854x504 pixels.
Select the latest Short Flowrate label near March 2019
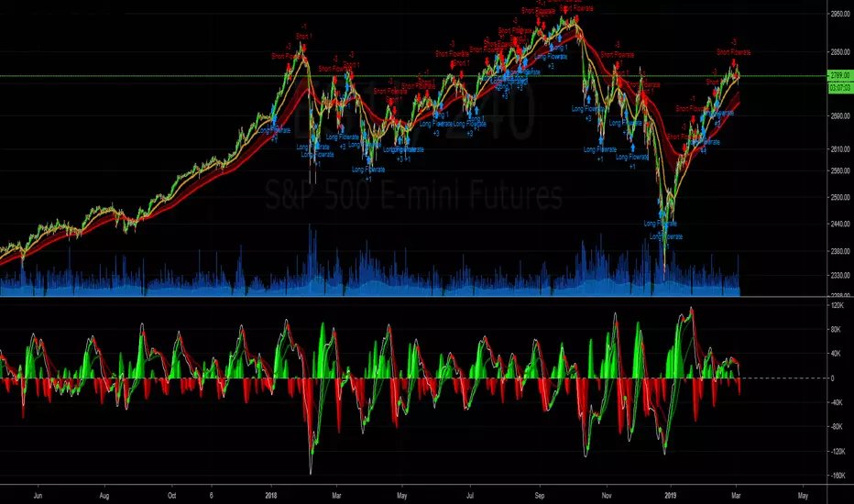click(734, 52)
